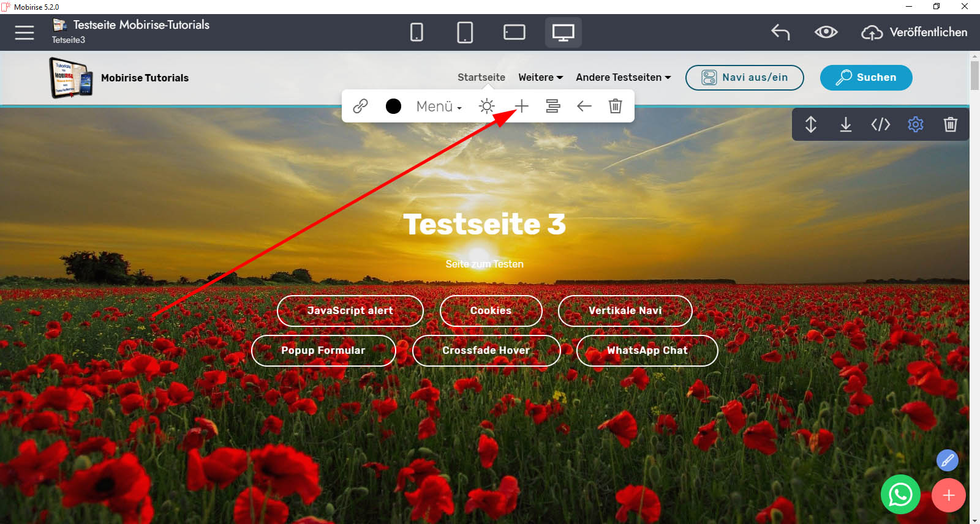The width and height of the screenshot is (980, 524).
Task: Click red add block plus button
Action: pos(948,495)
